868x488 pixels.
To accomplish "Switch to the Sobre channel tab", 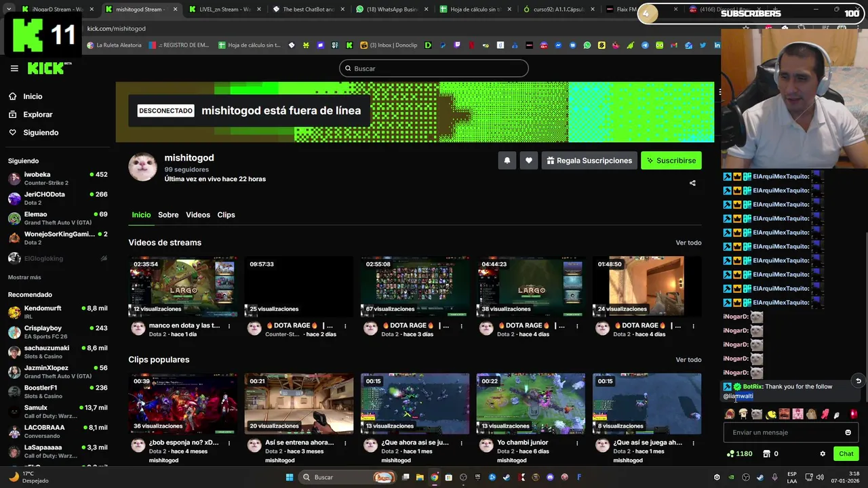I will point(168,215).
